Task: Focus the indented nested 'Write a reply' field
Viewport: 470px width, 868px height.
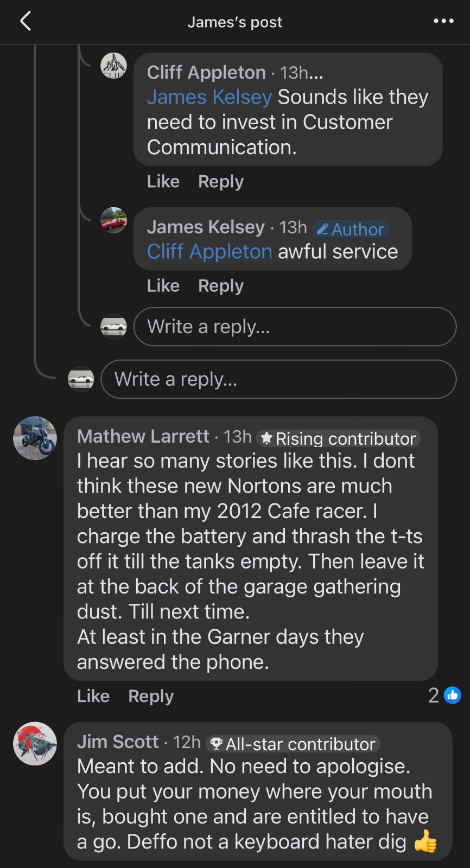Action: pyautogui.click(x=295, y=327)
